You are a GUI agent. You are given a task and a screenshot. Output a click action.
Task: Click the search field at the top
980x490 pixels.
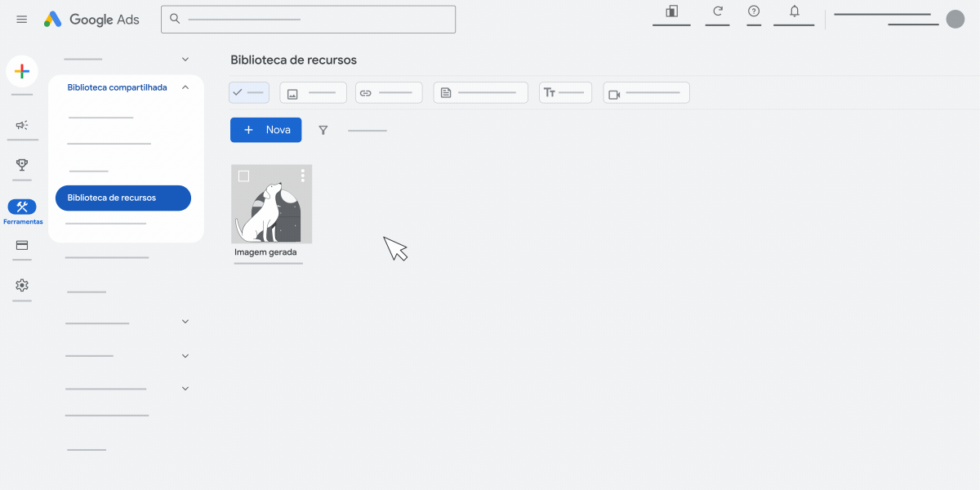(308, 19)
